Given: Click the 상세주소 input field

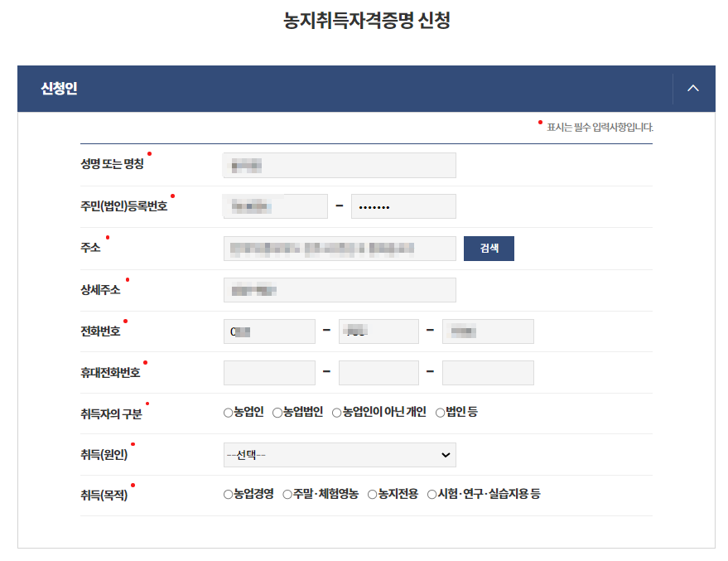Looking at the screenshot, I should (339, 289).
